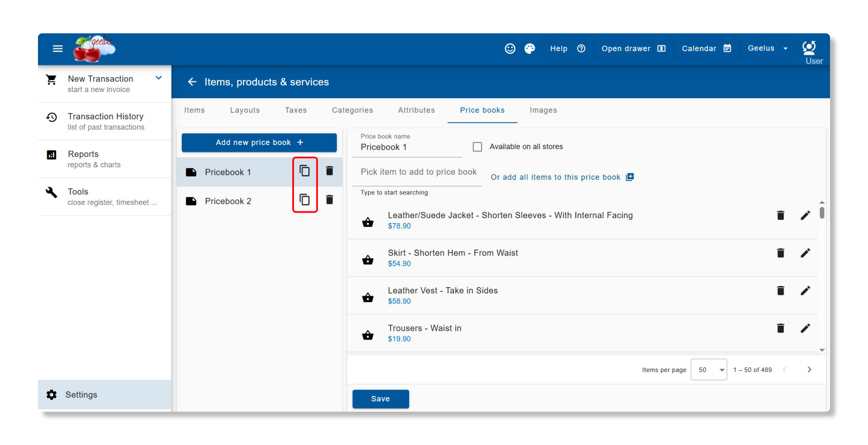
Task: Switch to the Categories tab
Action: point(352,110)
